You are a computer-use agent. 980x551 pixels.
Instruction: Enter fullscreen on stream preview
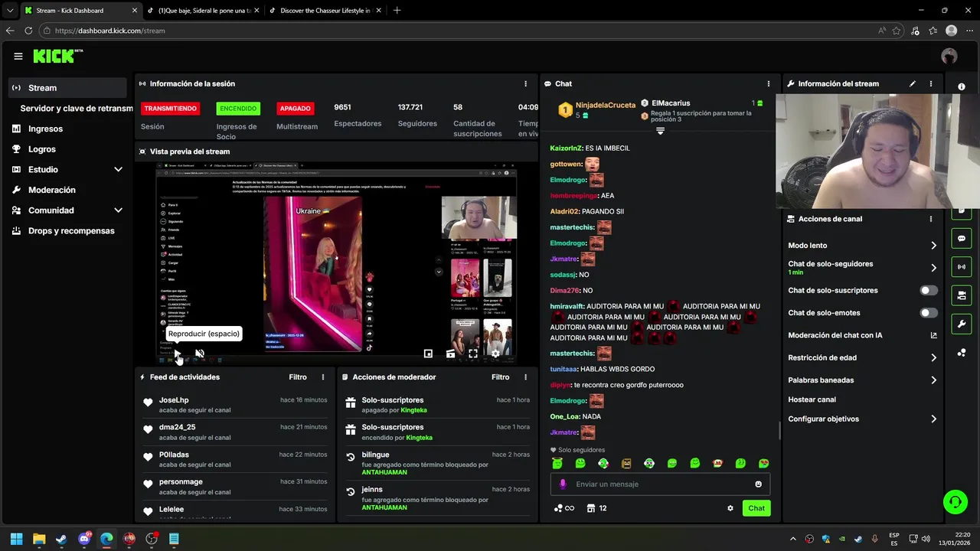point(473,354)
